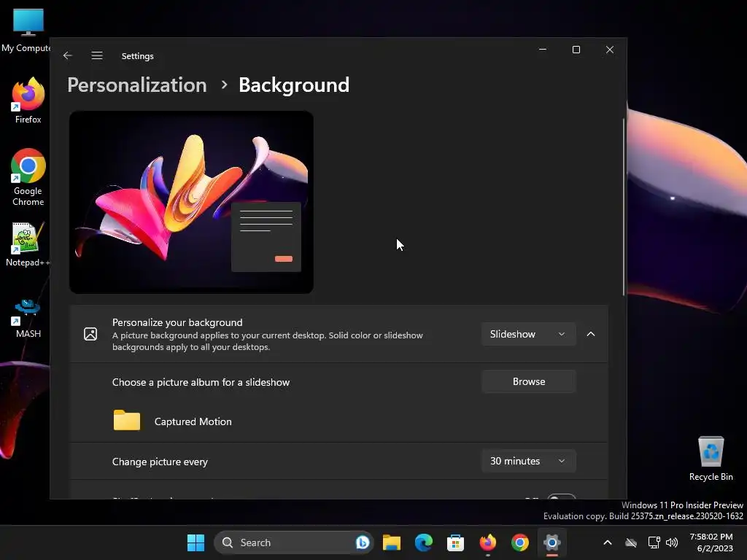Click the desktop background preview image
This screenshot has width=747, height=560.
(x=192, y=203)
